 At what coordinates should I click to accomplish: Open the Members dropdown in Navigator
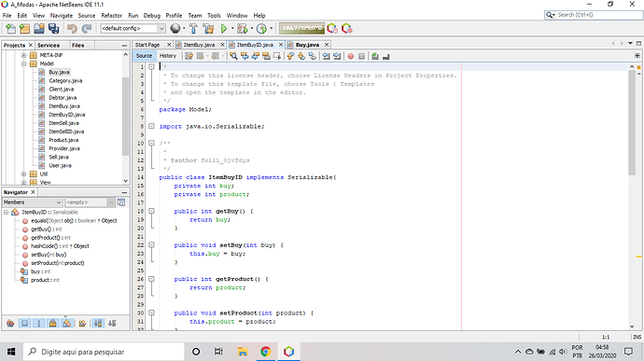click(33, 202)
